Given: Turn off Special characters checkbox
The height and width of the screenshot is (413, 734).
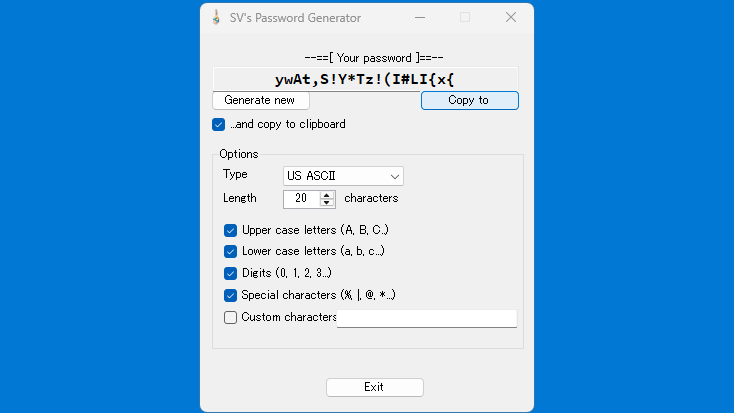Looking at the screenshot, I should click(231, 295).
